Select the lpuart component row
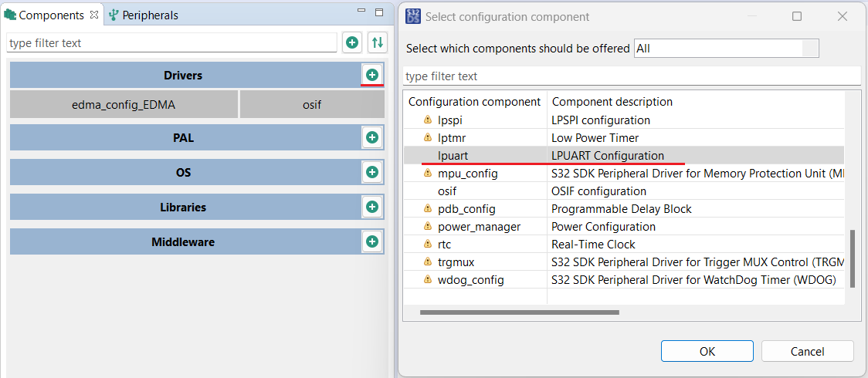Screen dimensions: 868x378 (x=624, y=155)
